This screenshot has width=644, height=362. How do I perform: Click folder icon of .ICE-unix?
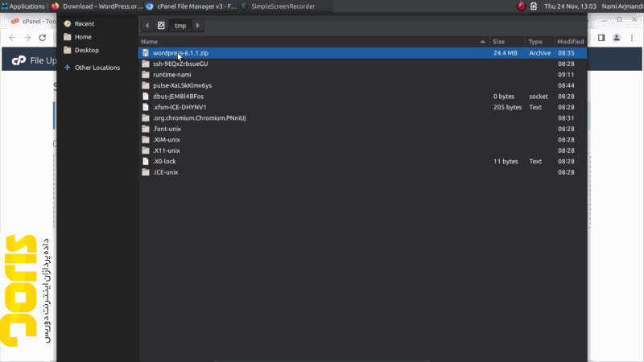pyautogui.click(x=146, y=172)
